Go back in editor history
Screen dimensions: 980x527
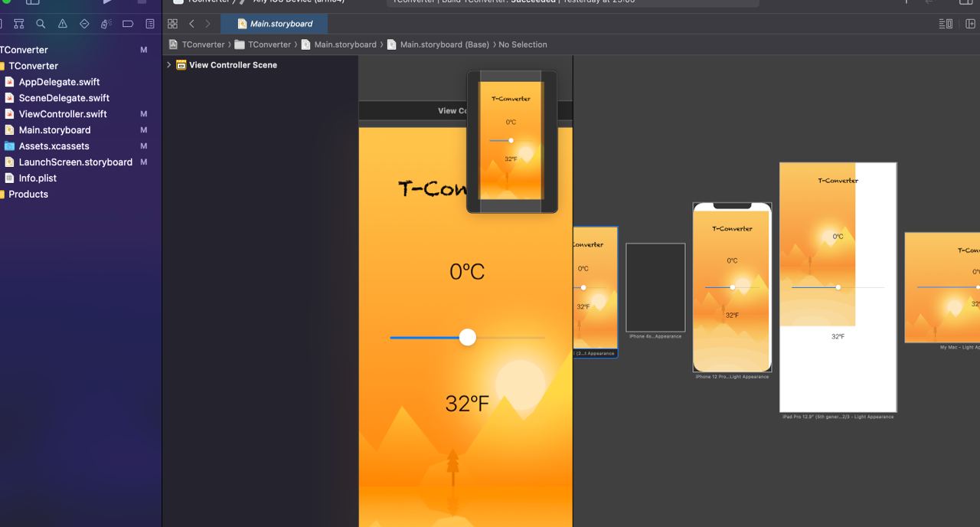(x=191, y=24)
